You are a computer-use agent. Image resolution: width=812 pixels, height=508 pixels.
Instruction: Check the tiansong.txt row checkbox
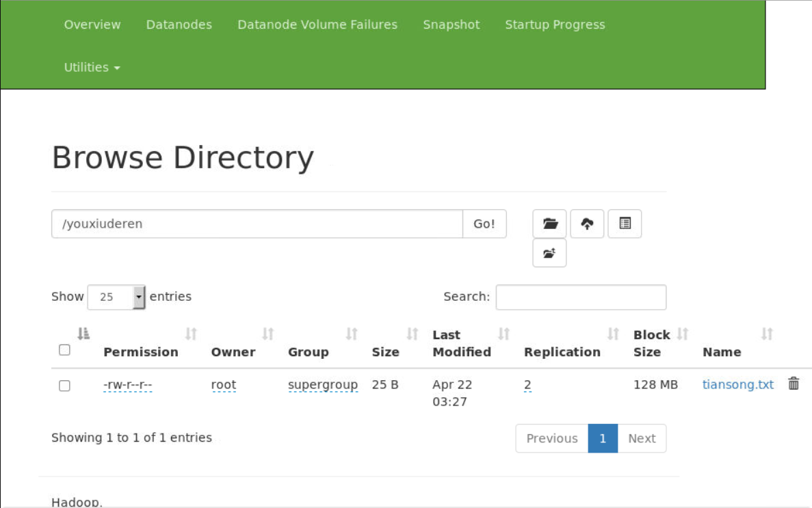(65, 386)
